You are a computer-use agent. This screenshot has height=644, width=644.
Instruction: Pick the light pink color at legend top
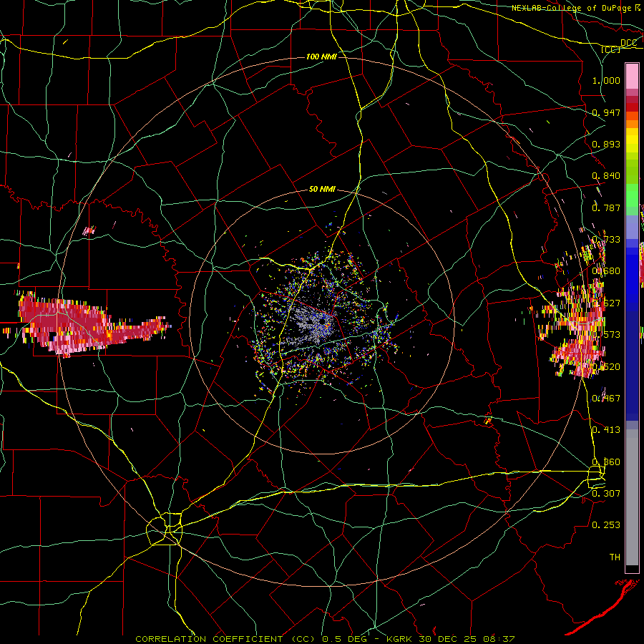[x=632, y=76]
